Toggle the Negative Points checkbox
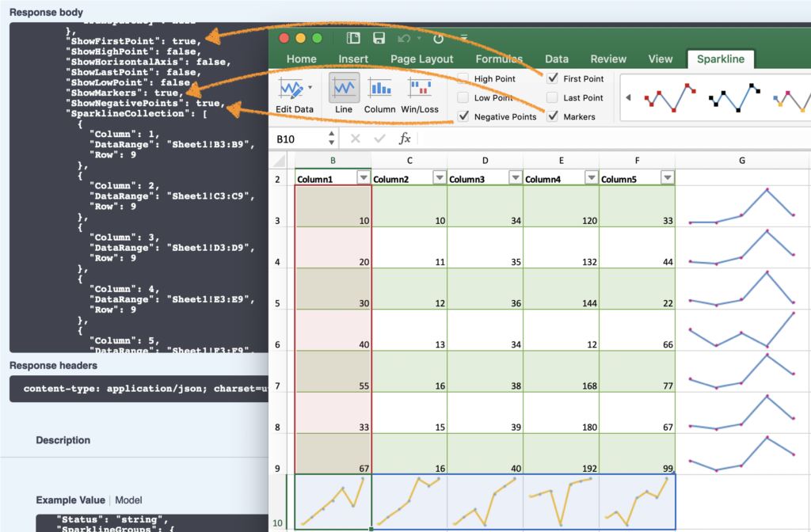The image size is (811, 532). (x=463, y=116)
